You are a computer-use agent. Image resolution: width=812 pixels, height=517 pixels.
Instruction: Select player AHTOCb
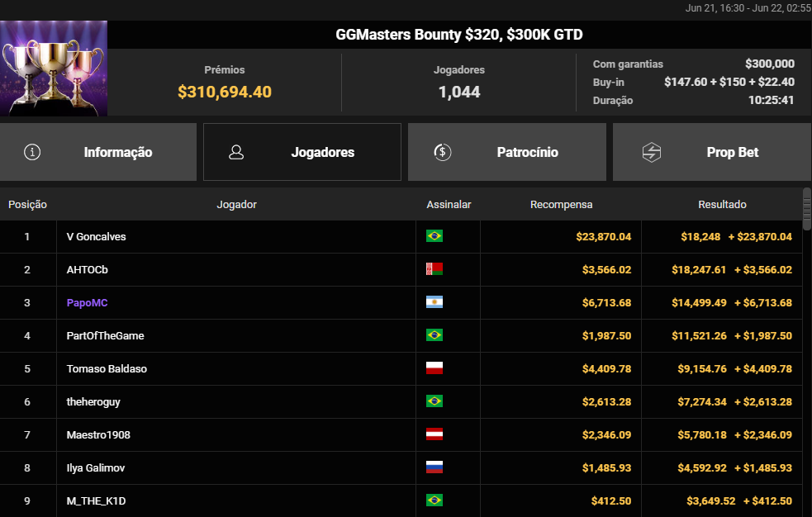pos(87,269)
